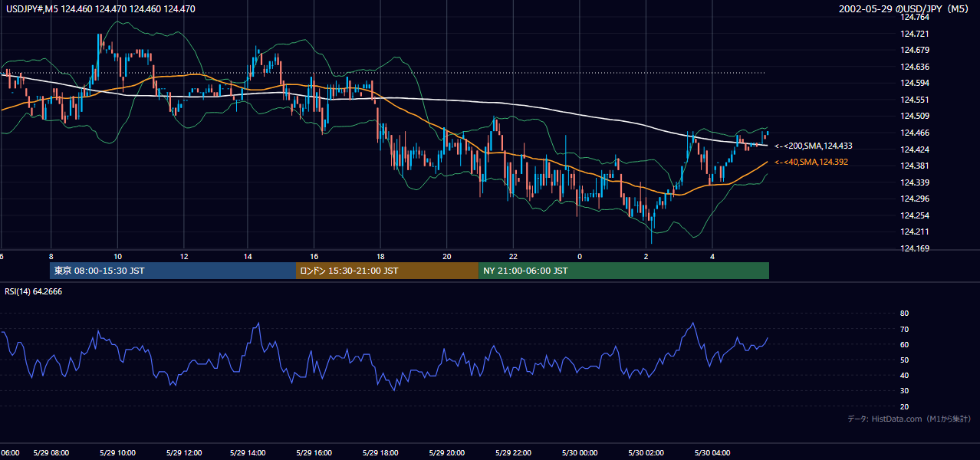Click price axis value 124.679
The width and height of the screenshot is (980, 460).
coord(914,50)
